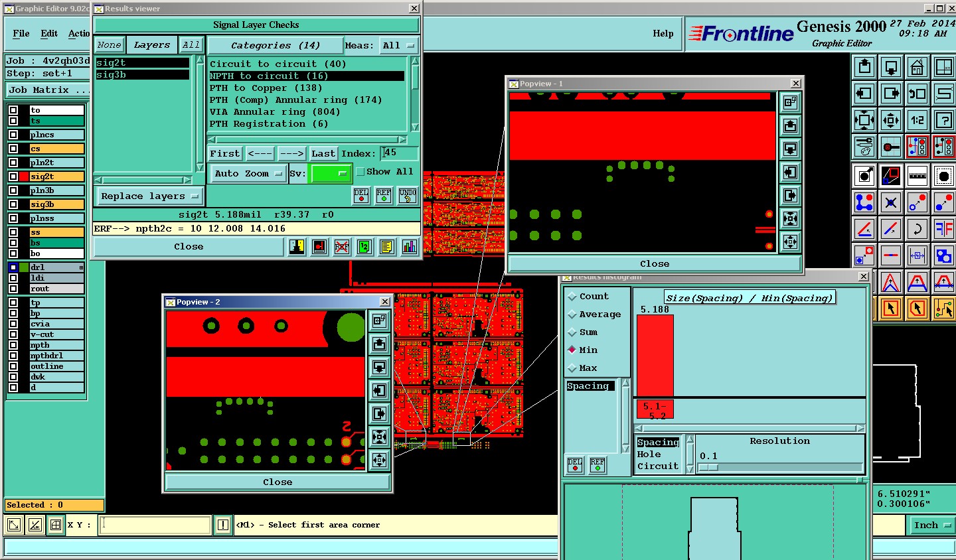Toggle the plncs layer checkbox

point(13,135)
